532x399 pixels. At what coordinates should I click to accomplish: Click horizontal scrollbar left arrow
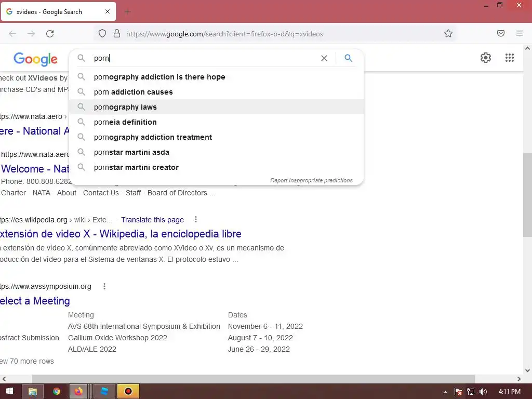(4, 379)
